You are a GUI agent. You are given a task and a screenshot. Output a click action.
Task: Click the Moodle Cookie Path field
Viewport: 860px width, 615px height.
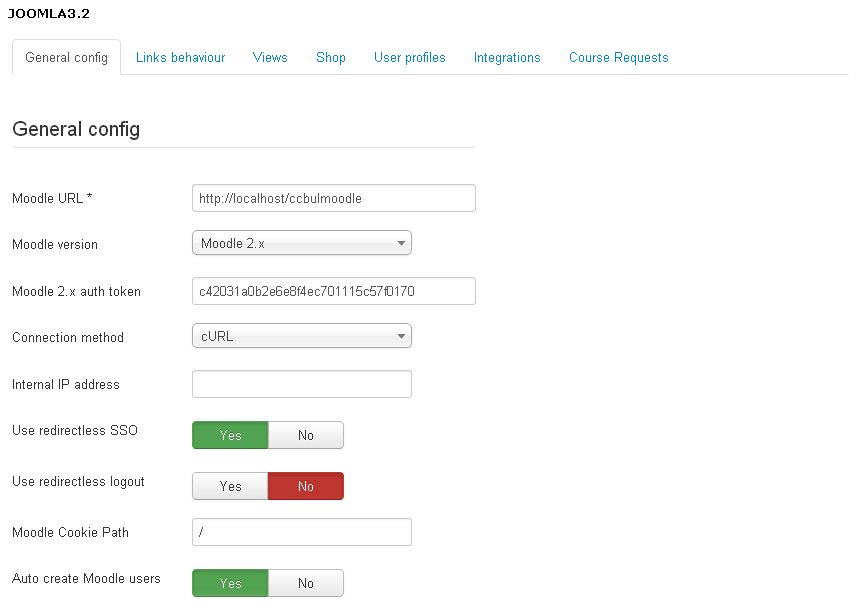301,532
